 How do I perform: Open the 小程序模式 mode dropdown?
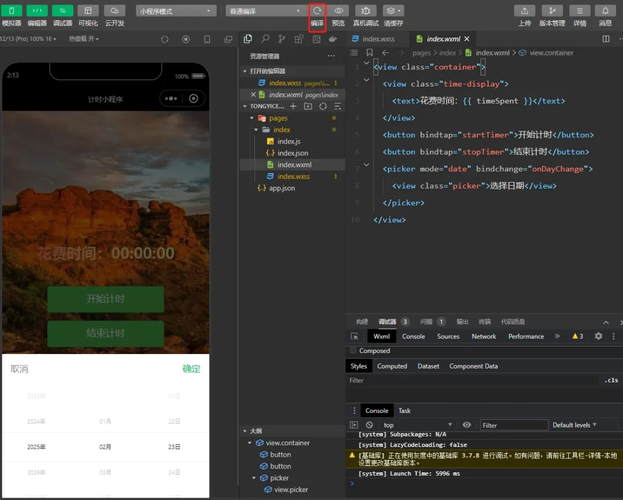[175, 10]
